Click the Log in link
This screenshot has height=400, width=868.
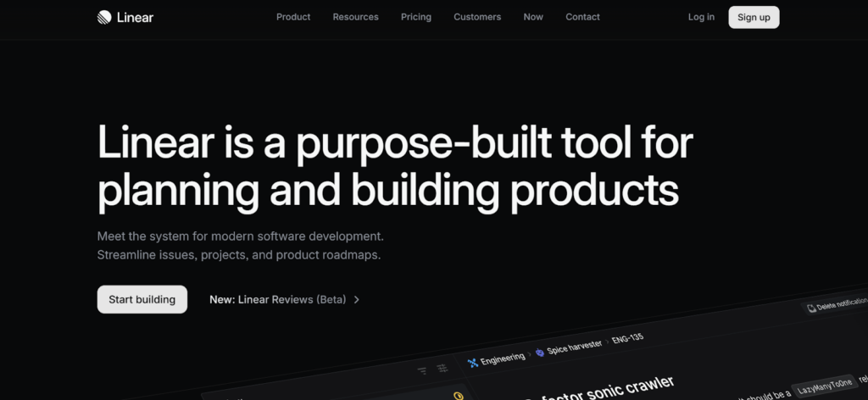(x=701, y=17)
